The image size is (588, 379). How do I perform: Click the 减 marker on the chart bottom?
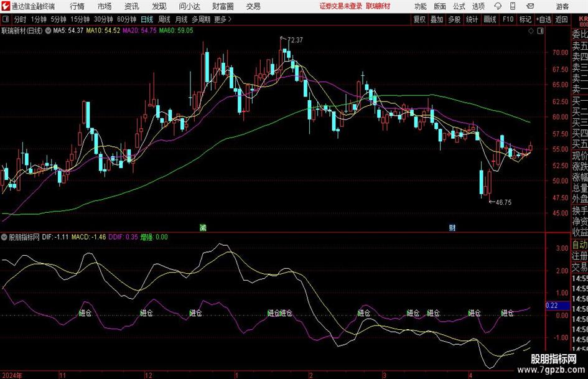[202, 227]
